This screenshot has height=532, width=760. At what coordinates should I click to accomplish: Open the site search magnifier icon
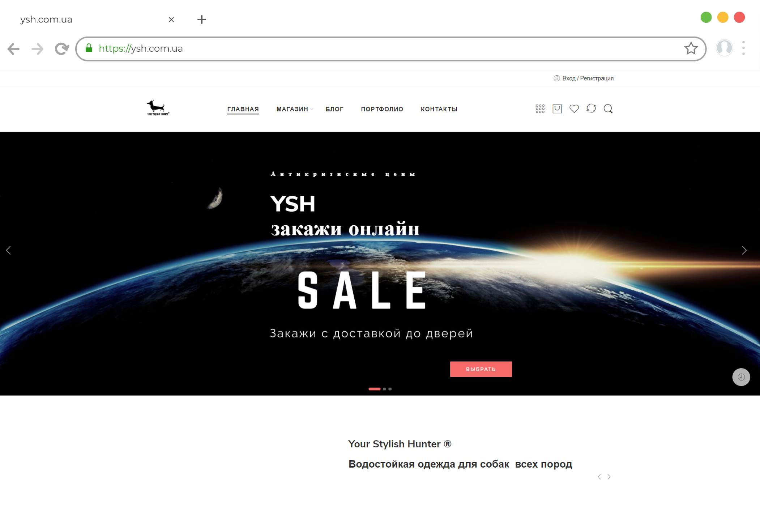pos(608,109)
